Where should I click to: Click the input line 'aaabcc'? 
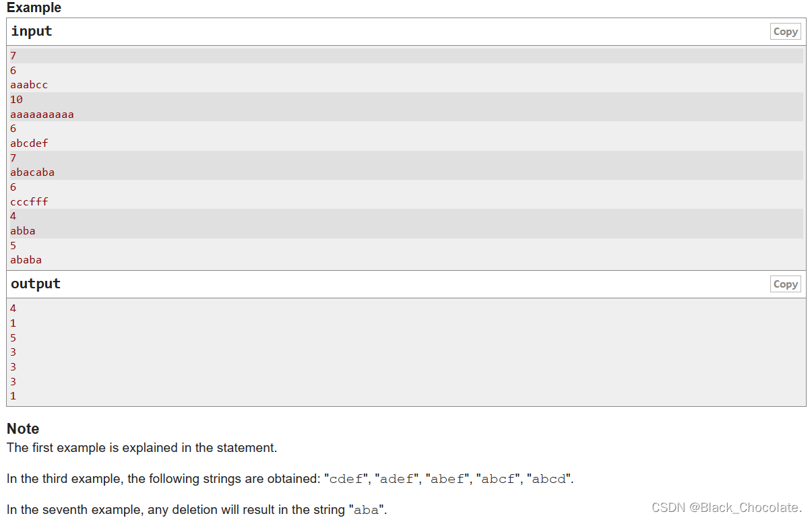point(29,85)
